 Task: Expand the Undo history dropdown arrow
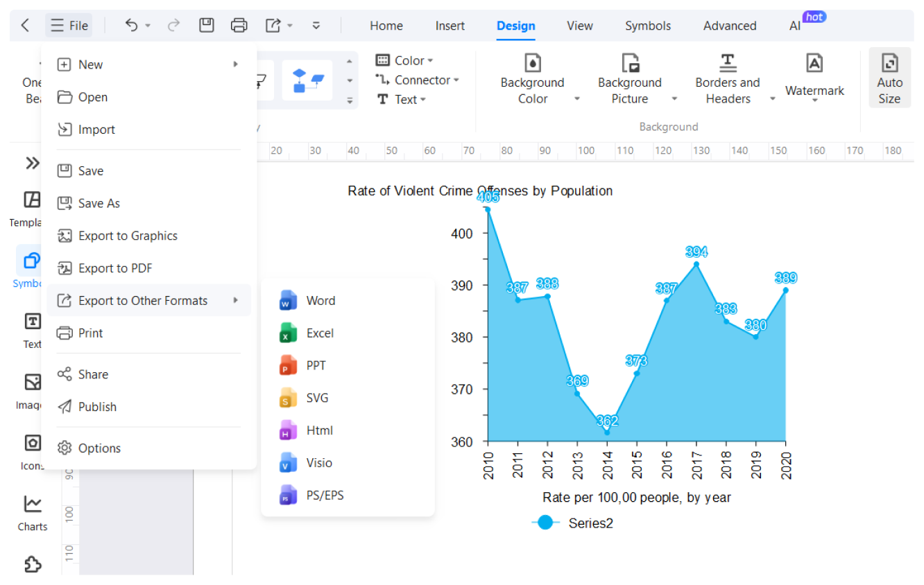(x=147, y=26)
